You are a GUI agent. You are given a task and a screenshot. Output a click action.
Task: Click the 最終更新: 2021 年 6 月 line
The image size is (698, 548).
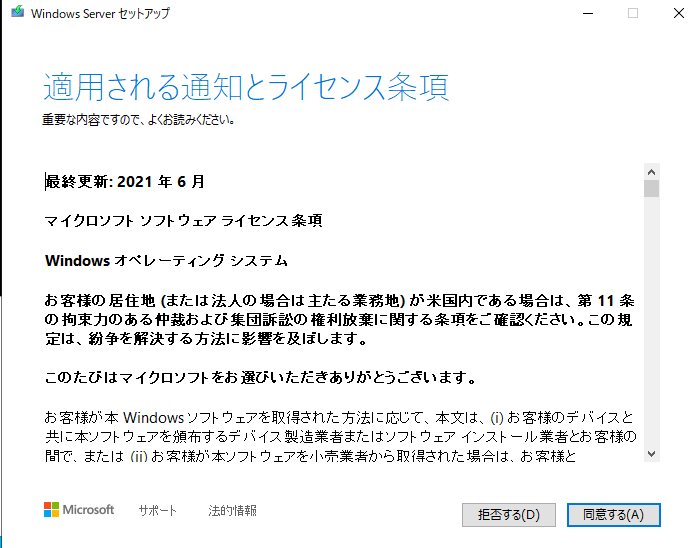(x=125, y=182)
